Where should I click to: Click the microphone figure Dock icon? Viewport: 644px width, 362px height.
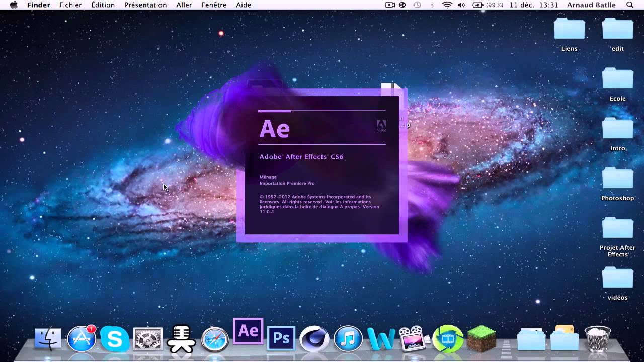(x=181, y=339)
